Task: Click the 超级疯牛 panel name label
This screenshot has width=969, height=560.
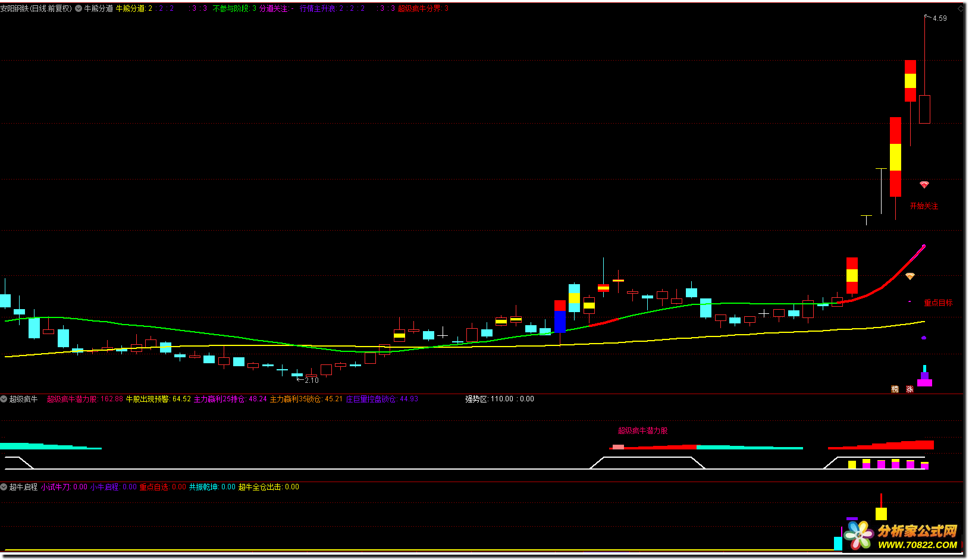Action: point(23,399)
